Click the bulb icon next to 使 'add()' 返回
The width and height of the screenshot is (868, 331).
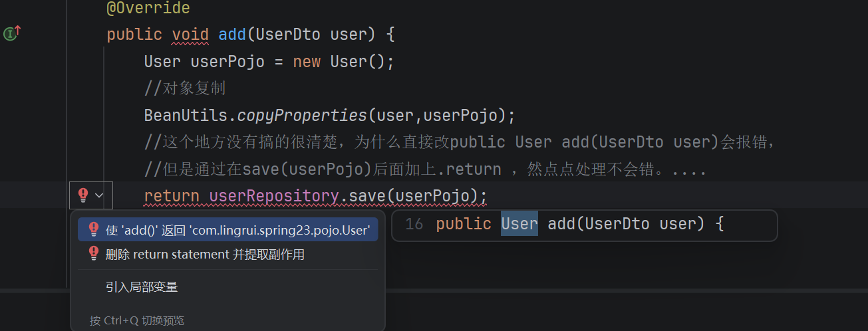(94, 229)
